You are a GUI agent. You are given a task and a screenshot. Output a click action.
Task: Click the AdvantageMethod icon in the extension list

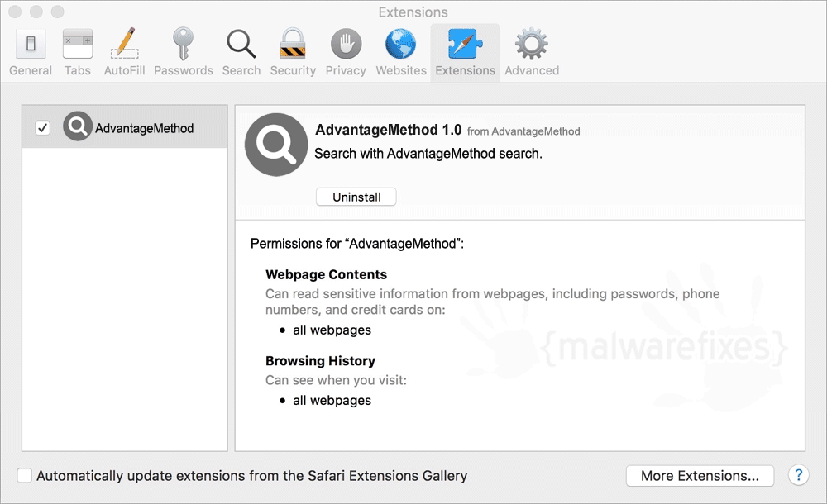point(78,126)
